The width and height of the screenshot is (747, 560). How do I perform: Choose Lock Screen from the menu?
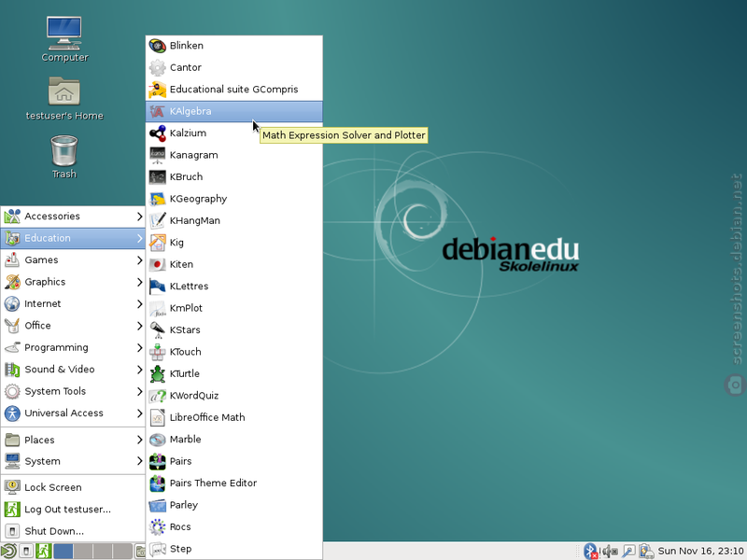point(73,488)
